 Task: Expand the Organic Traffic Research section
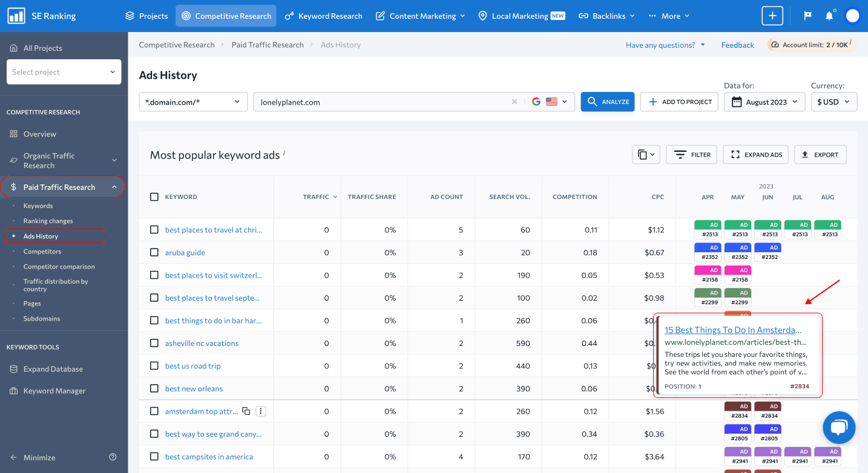tap(114, 160)
